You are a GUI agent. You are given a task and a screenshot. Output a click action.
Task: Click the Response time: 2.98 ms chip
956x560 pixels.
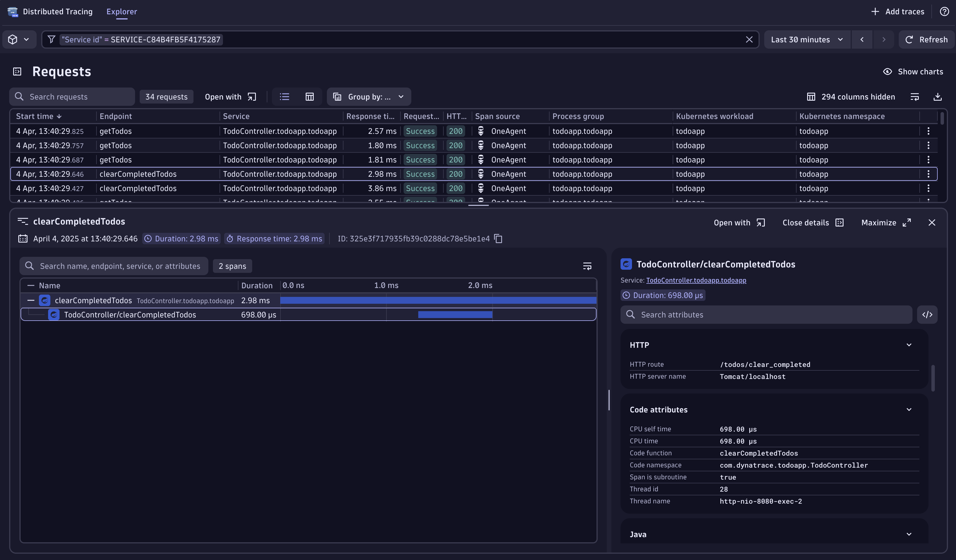[274, 239]
